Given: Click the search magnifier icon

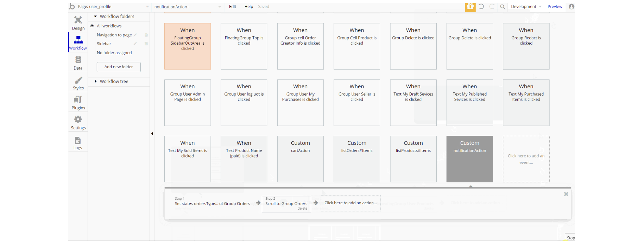Looking at the screenshot, I should [x=503, y=7].
